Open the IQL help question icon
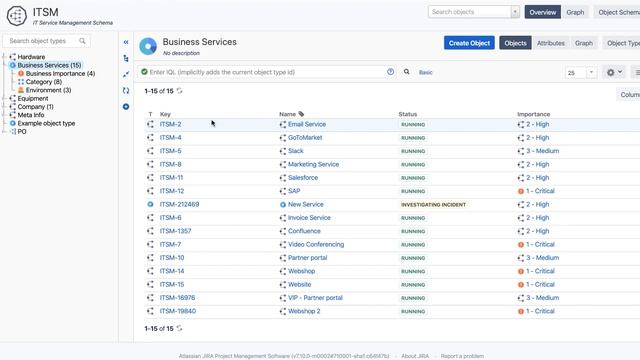This screenshot has height=360, width=640. tap(391, 72)
